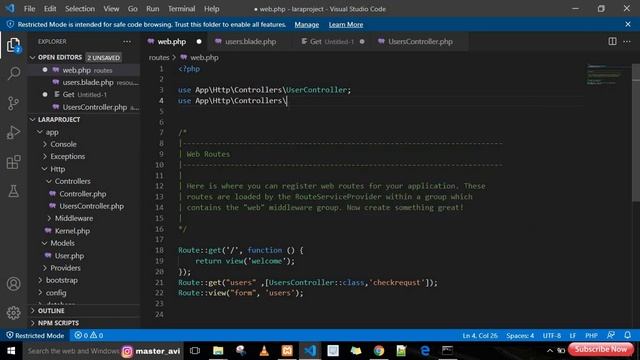The image size is (640, 360).
Task: Open XAMPP from the taskbar
Action: [x=287, y=351]
